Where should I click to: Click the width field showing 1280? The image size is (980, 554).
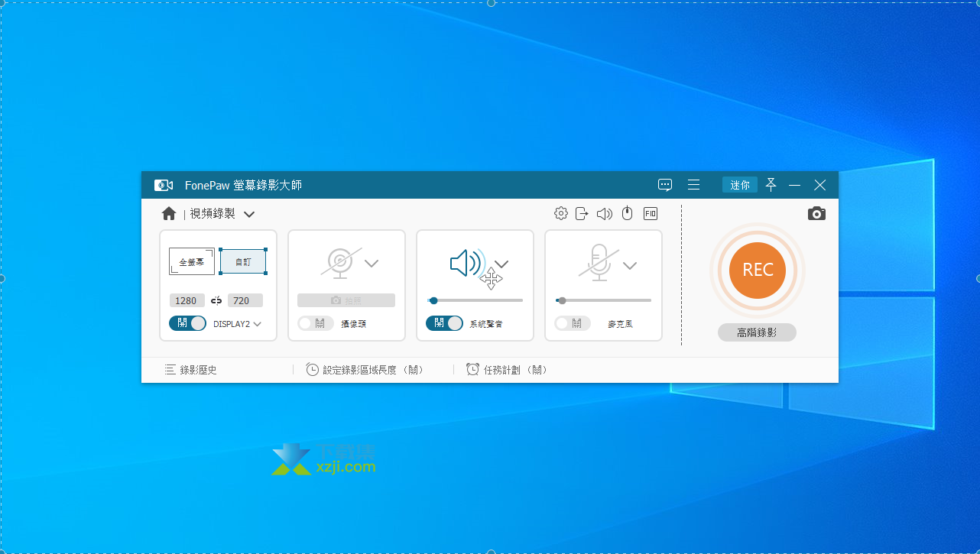187,300
